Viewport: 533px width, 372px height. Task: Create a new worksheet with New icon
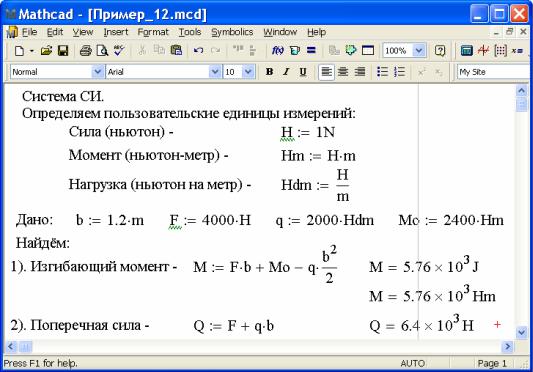click(20, 51)
